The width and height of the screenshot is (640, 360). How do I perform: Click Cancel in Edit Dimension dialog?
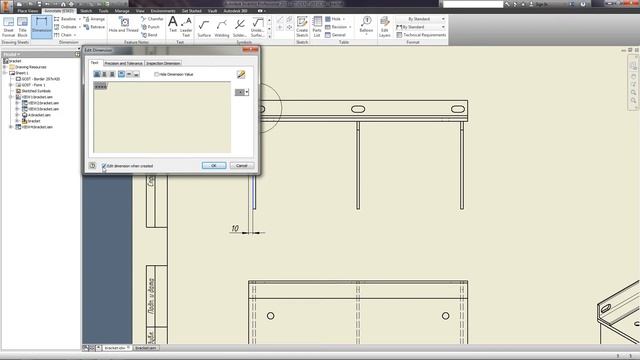(x=242, y=166)
